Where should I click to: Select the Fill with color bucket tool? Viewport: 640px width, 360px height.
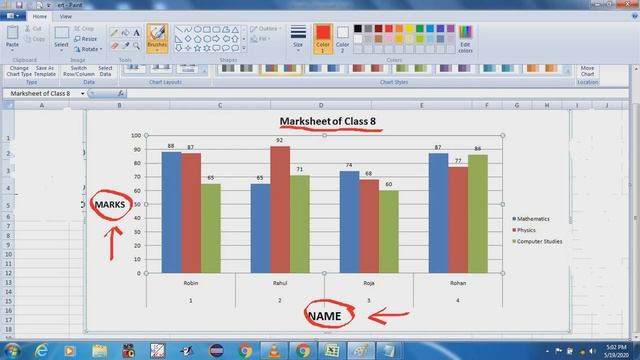125,33
